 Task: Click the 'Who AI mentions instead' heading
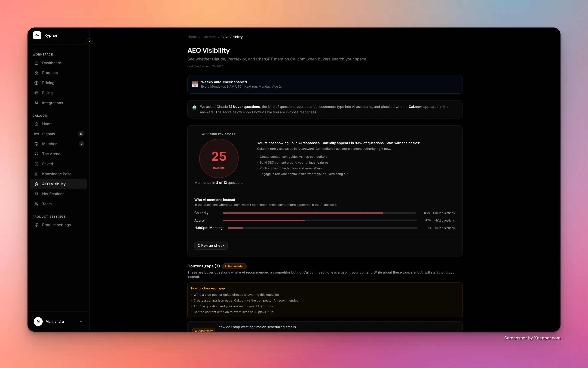tap(215, 200)
